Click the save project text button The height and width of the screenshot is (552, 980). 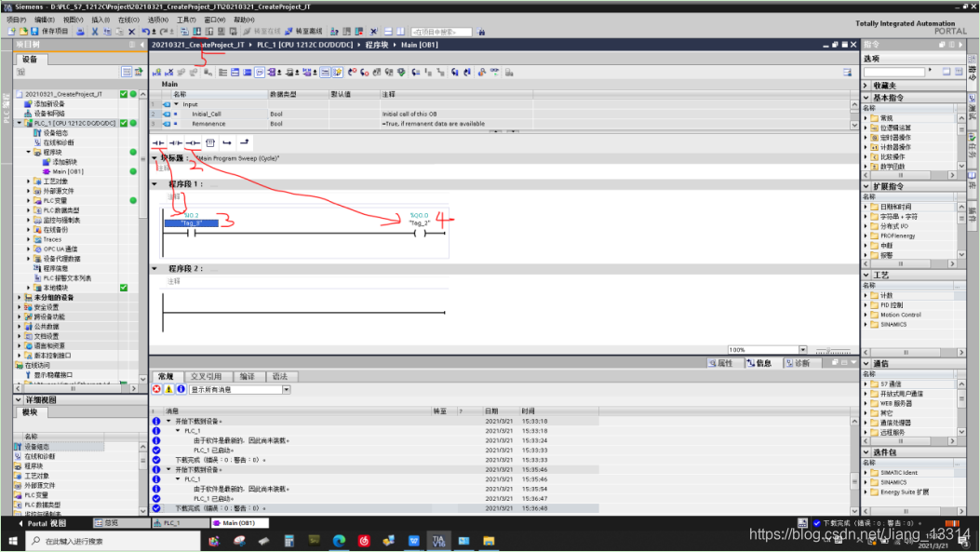click(x=54, y=32)
